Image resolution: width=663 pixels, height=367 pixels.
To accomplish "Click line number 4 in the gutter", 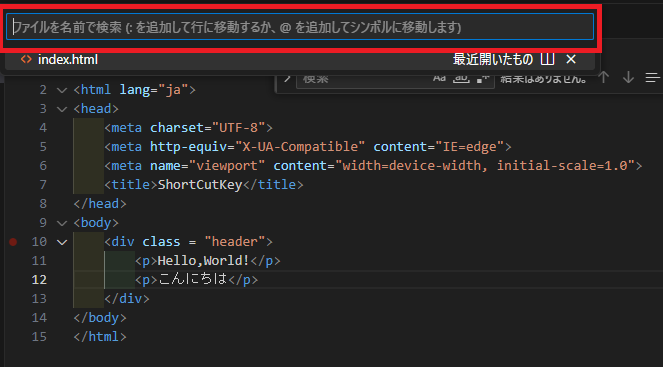I will click(43, 128).
